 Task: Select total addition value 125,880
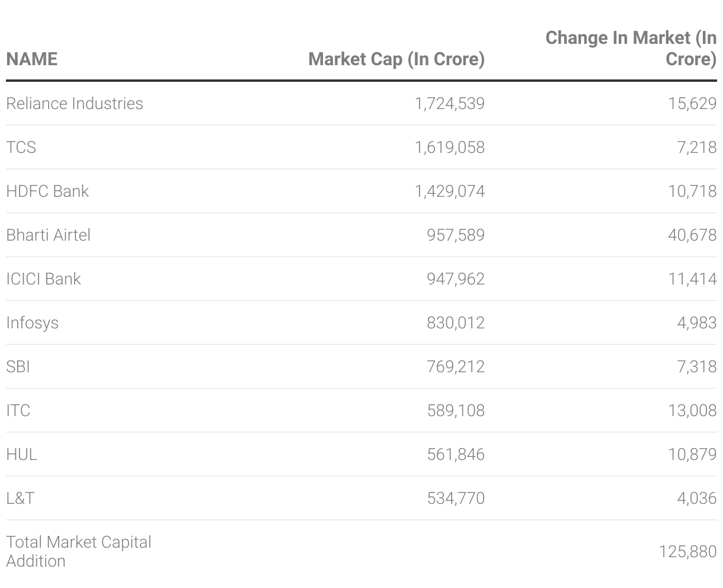[x=687, y=552]
